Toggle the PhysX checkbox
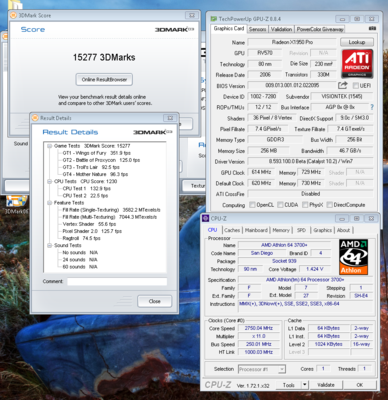Viewport: 388px width, 400px height. [x=305, y=205]
